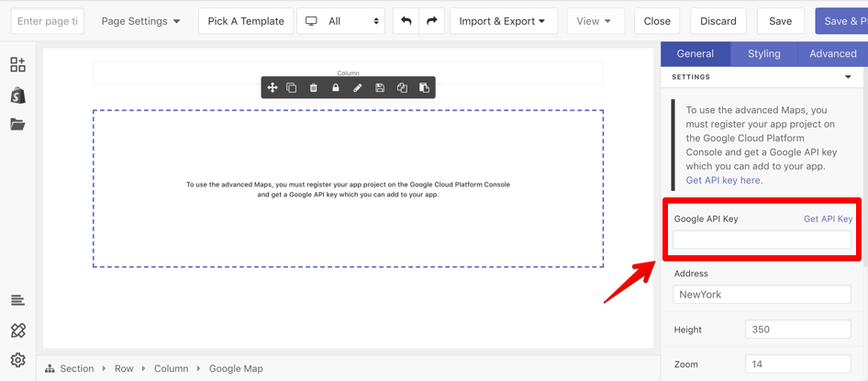Viewport: 868px width, 381px height.
Task: Click Pick A Template button
Action: pyautogui.click(x=246, y=21)
